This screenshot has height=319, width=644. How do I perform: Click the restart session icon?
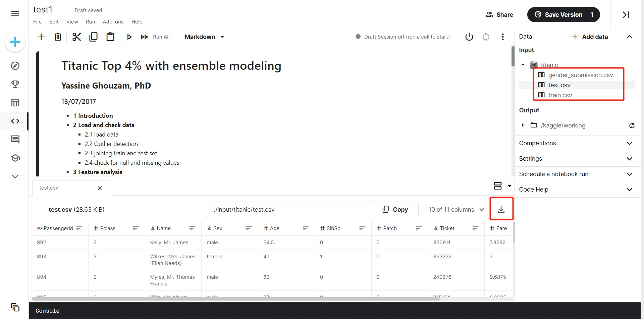point(486,37)
